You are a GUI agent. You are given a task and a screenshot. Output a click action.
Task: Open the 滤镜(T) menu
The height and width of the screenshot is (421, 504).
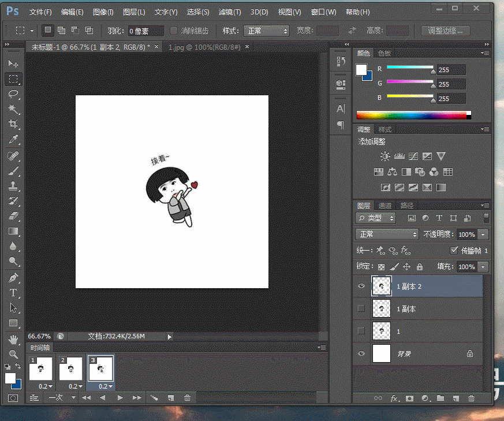230,12
